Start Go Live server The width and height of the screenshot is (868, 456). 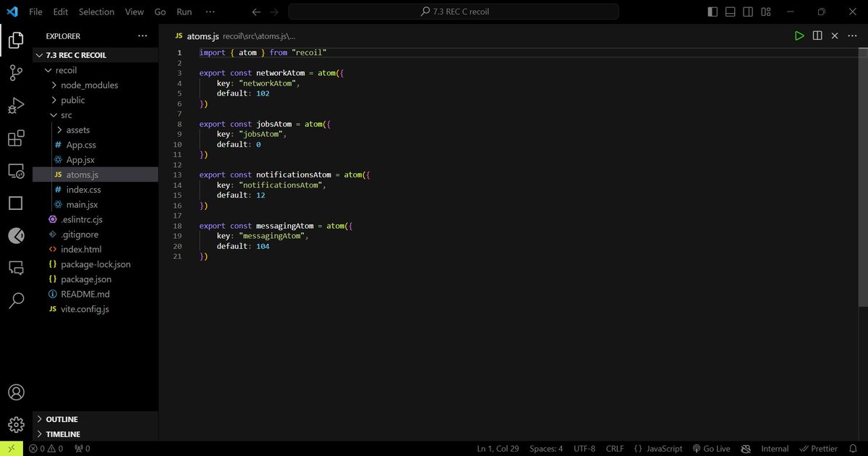click(x=711, y=449)
